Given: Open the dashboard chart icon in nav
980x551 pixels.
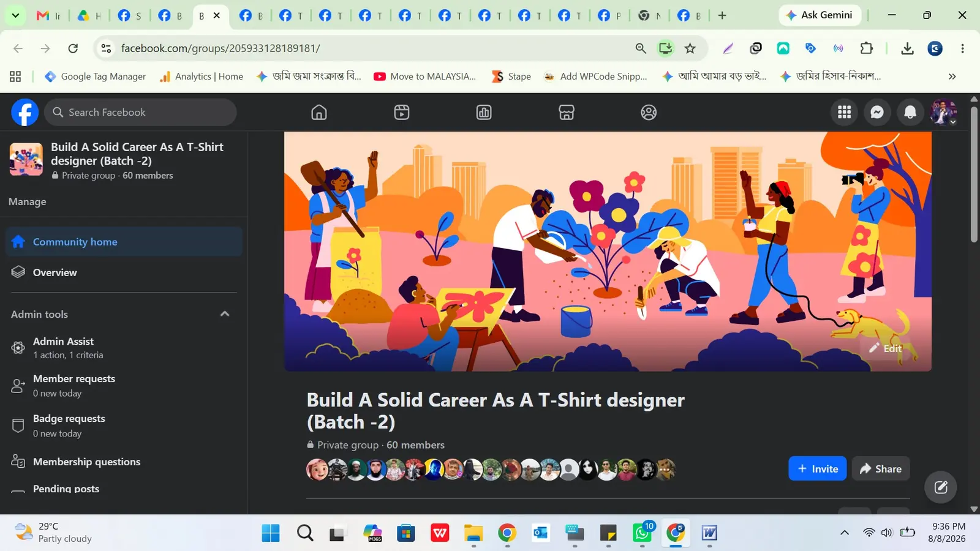Looking at the screenshot, I should click(484, 113).
